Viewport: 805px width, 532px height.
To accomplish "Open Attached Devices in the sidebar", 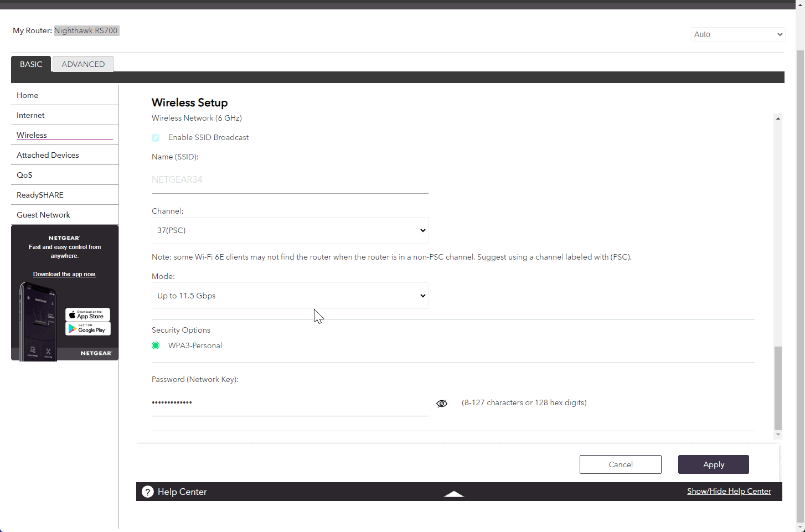I will tap(48, 155).
